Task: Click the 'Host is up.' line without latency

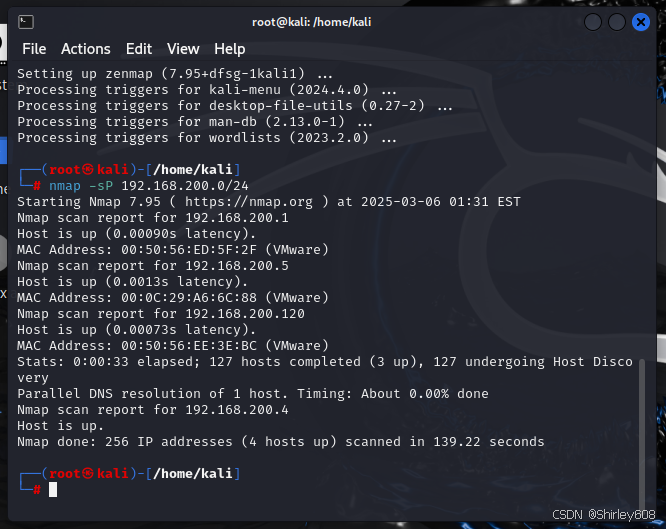Action: 60,425
